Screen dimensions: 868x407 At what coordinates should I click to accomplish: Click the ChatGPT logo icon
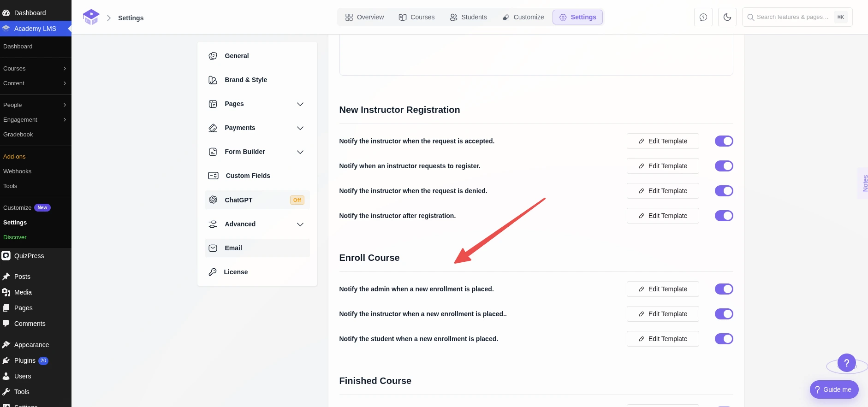[x=213, y=200]
